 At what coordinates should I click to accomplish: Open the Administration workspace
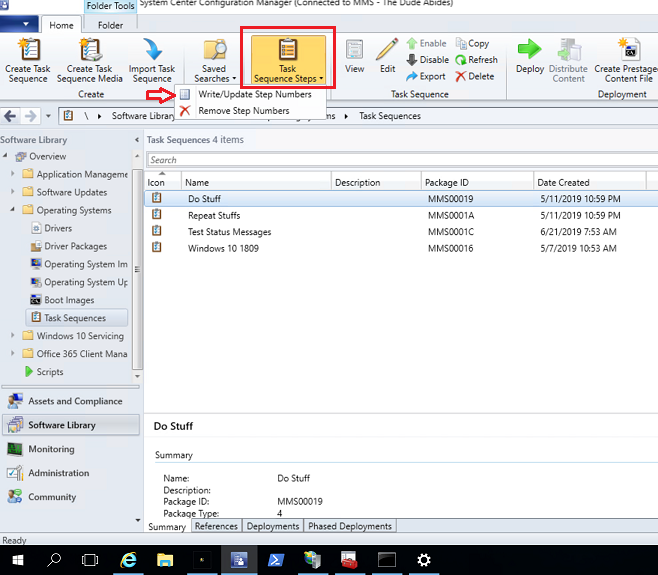pyautogui.click(x=71, y=473)
